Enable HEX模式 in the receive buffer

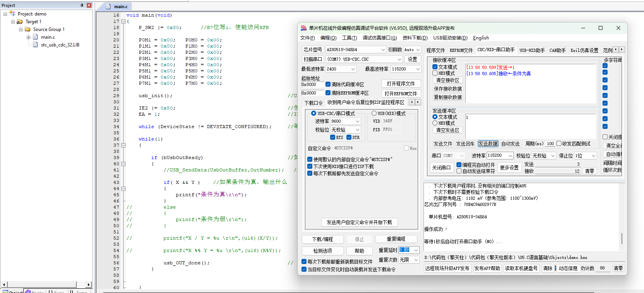click(435, 73)
